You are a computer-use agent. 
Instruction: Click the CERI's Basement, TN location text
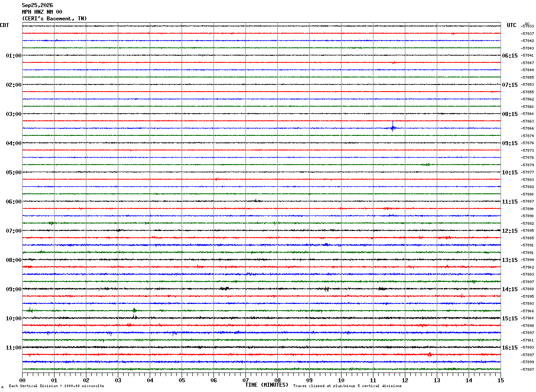point(54,19)
